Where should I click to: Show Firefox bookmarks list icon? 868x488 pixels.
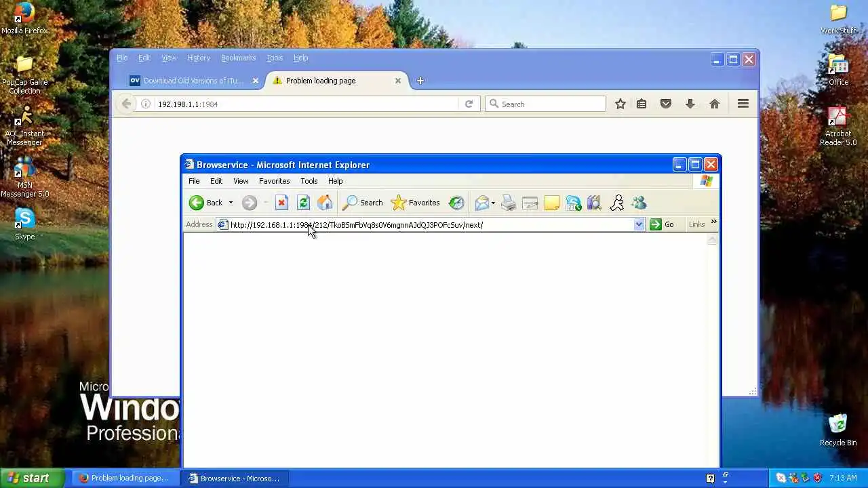(x=642, y=104)
